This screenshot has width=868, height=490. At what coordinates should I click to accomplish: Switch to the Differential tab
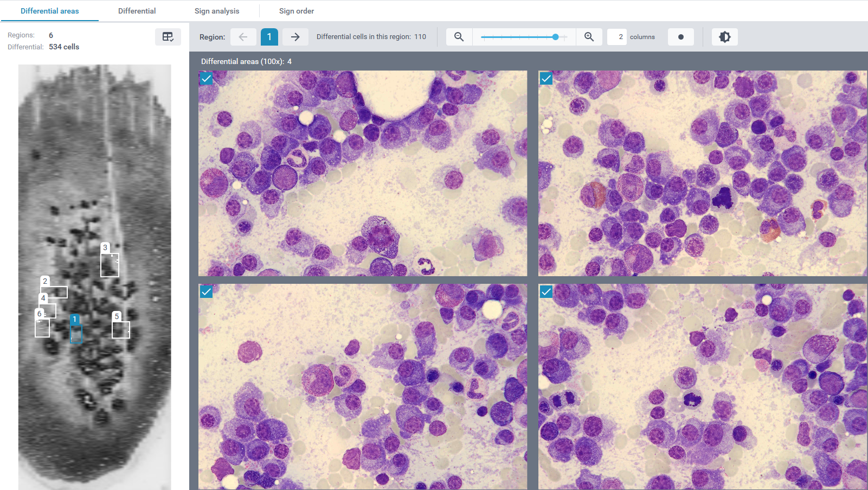[x=137, y=10]
